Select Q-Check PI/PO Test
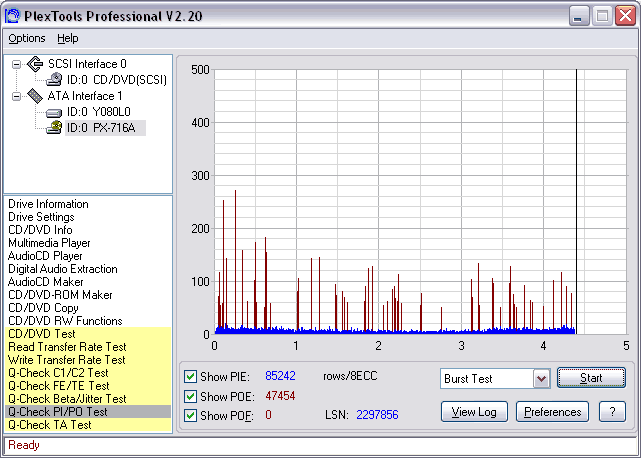 [88, 412]
